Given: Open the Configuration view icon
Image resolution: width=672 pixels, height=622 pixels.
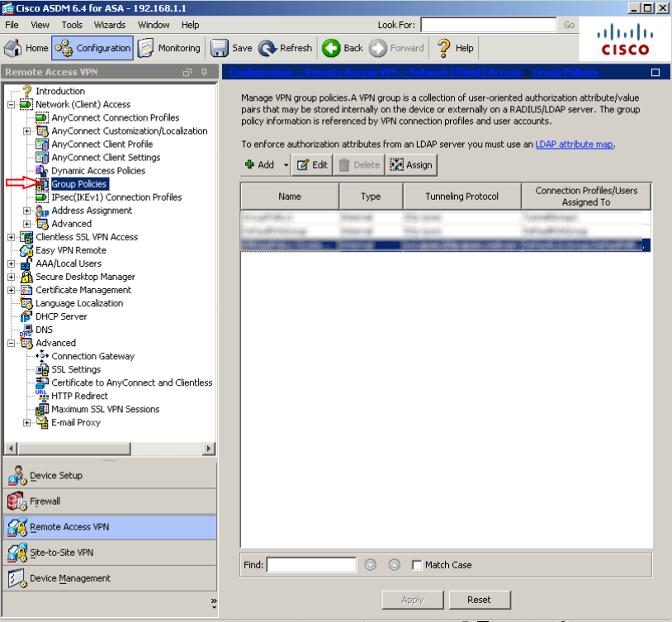Looking at the screenshot, I should 64,48.
